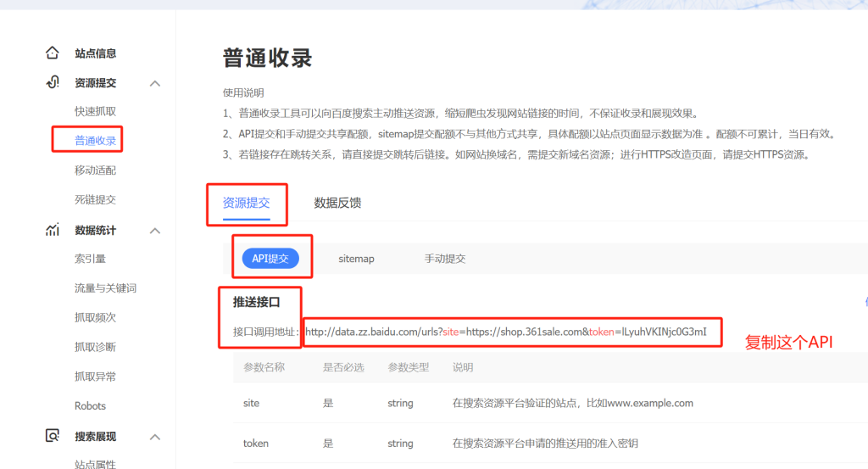
Task: Open the 搜索展现 sidebar heading
Action: (x=95, y=437)
